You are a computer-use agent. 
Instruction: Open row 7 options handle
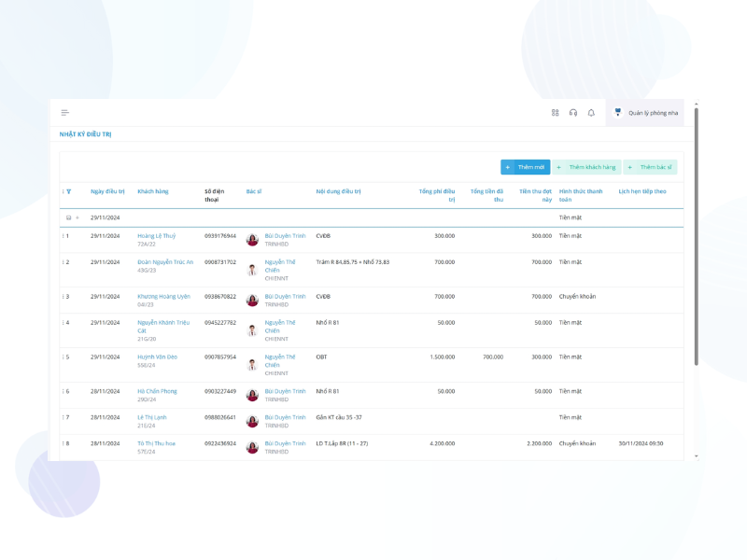coord(63,417)
